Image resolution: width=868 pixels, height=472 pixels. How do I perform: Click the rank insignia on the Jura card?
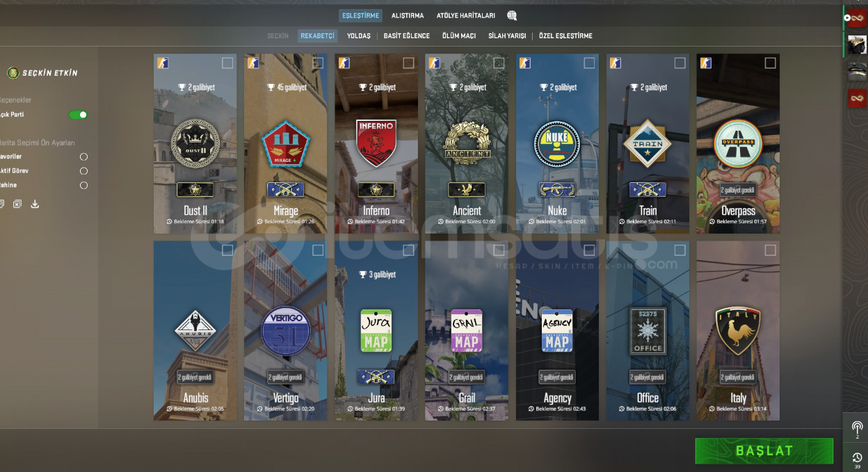click(376, 377)
